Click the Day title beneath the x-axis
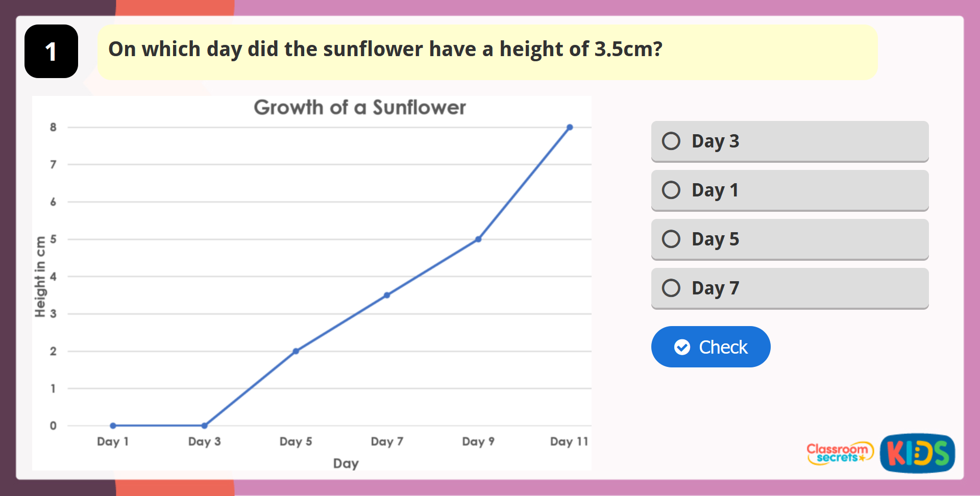 click(346, 463)
